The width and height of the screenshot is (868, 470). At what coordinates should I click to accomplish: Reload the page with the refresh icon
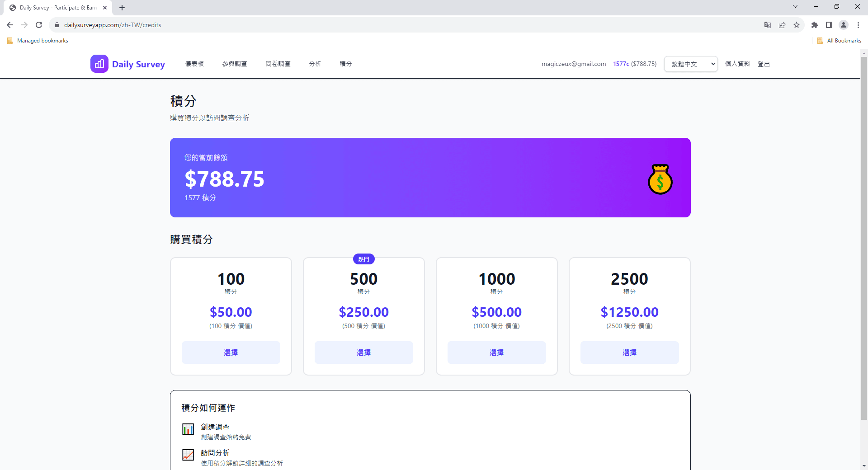pos(39,25)
